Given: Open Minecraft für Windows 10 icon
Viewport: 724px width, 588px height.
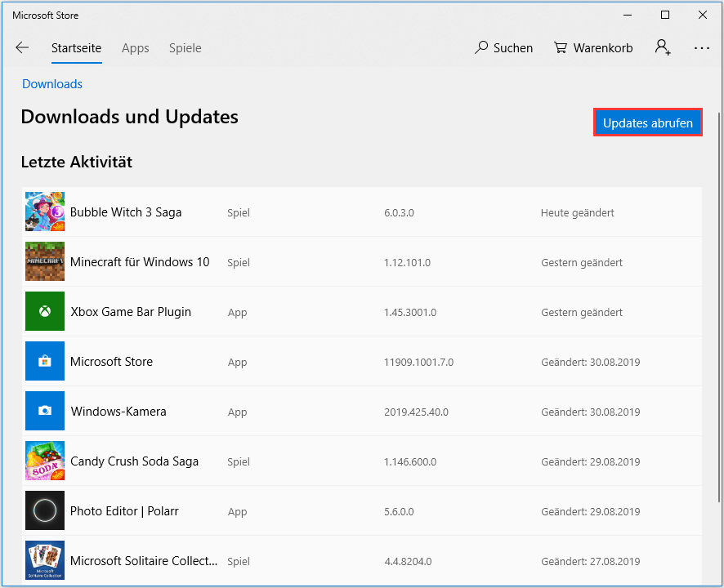Looking at the screenshot, I should point(45,261).
